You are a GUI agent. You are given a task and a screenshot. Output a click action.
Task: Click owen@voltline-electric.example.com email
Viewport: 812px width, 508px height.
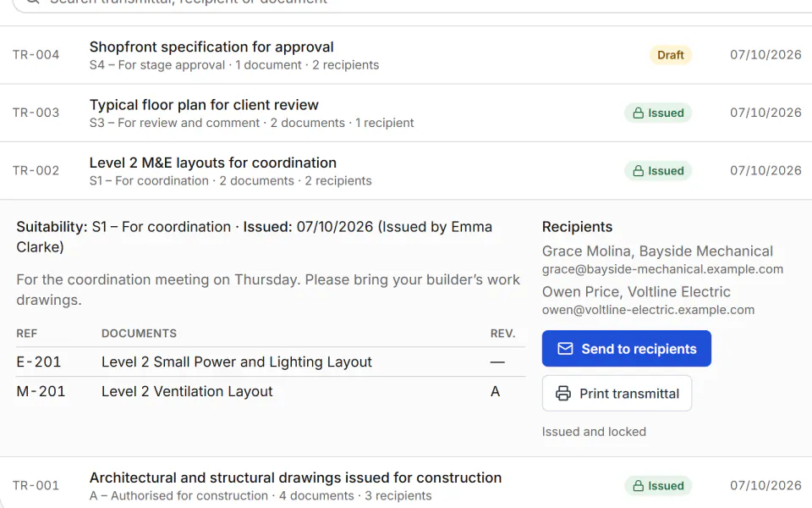(x=648, y=310)
